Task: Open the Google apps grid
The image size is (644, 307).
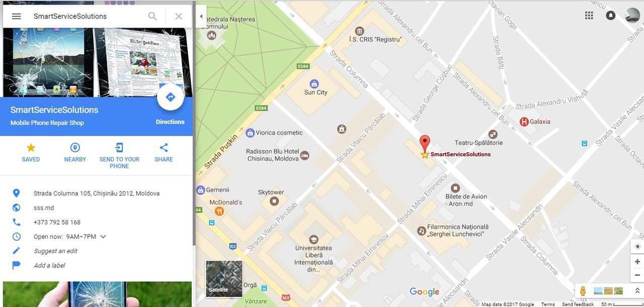Action: click(589, 16)
